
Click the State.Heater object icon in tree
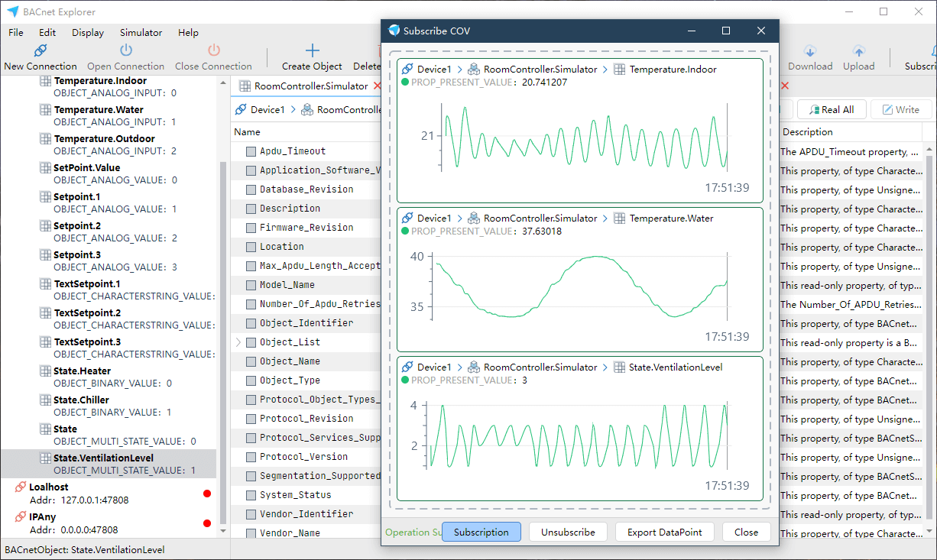[x=46, y=371]
